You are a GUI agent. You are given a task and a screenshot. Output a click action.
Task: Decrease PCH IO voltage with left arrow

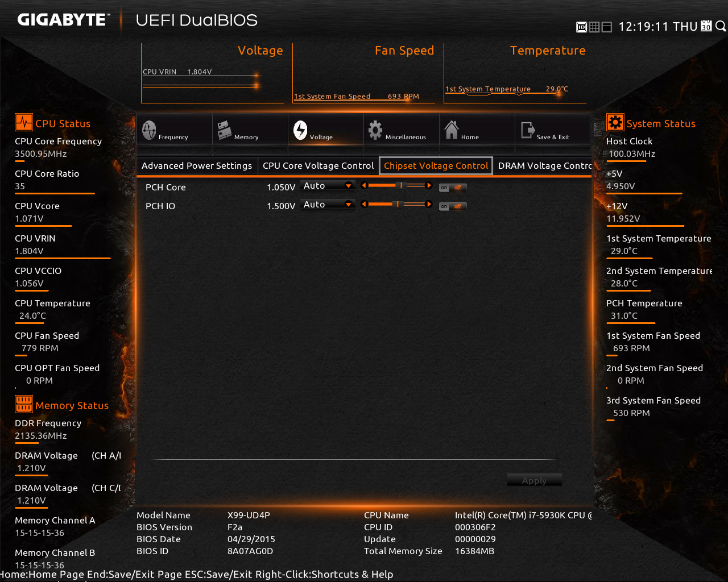click(x=364, y=204)
